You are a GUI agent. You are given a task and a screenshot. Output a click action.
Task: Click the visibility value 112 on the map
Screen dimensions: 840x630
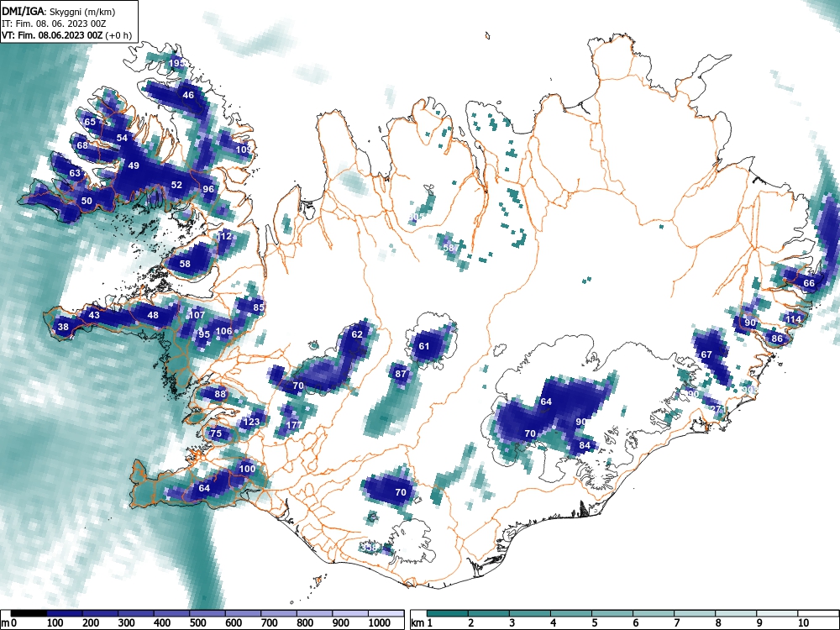[x=224, y=236]
